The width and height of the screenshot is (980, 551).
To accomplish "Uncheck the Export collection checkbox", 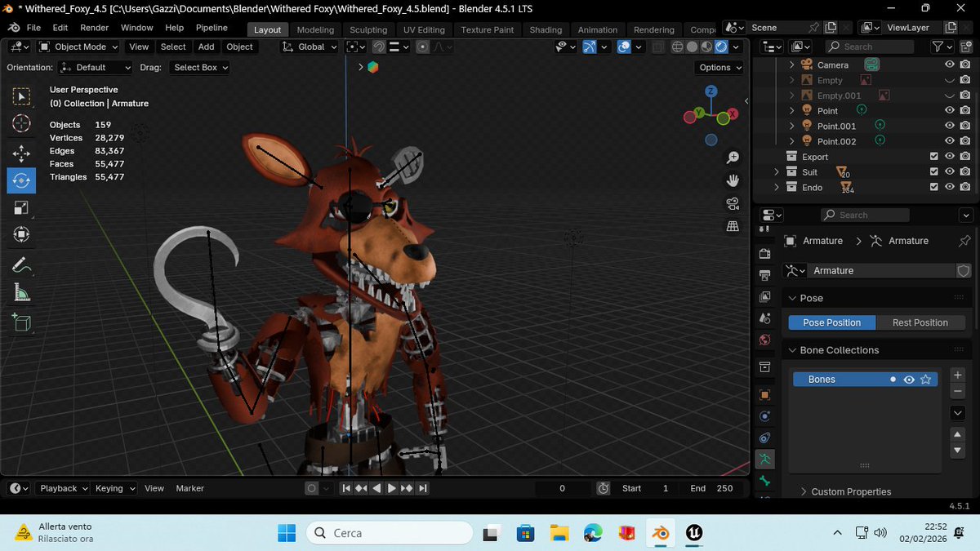I will click(934, 157).
